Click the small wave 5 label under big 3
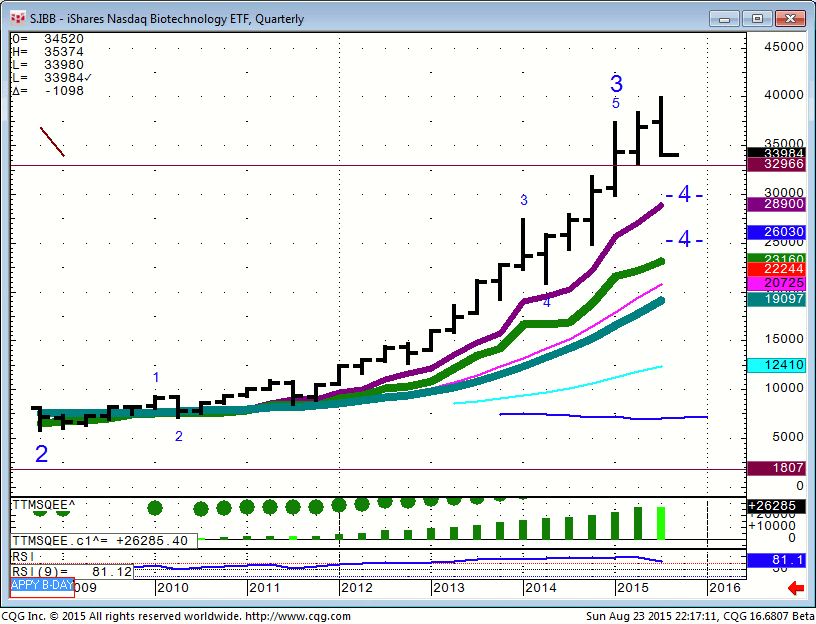The height and width of the screenshot is (624, 816). click(x=616, y=103)
